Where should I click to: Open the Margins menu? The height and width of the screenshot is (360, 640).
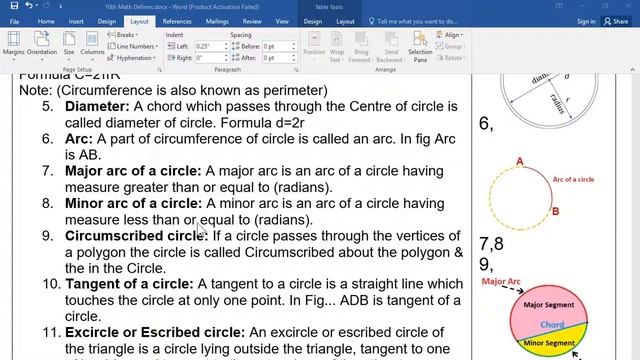13,46
